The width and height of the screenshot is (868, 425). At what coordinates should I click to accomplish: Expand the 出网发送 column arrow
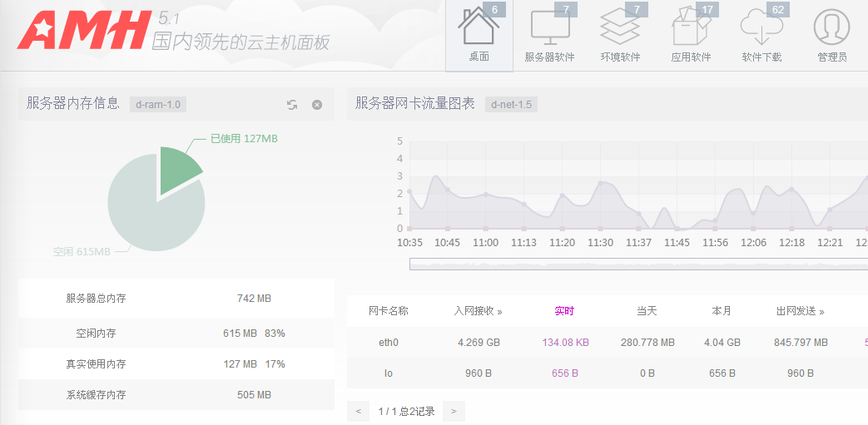coord(821,312)
